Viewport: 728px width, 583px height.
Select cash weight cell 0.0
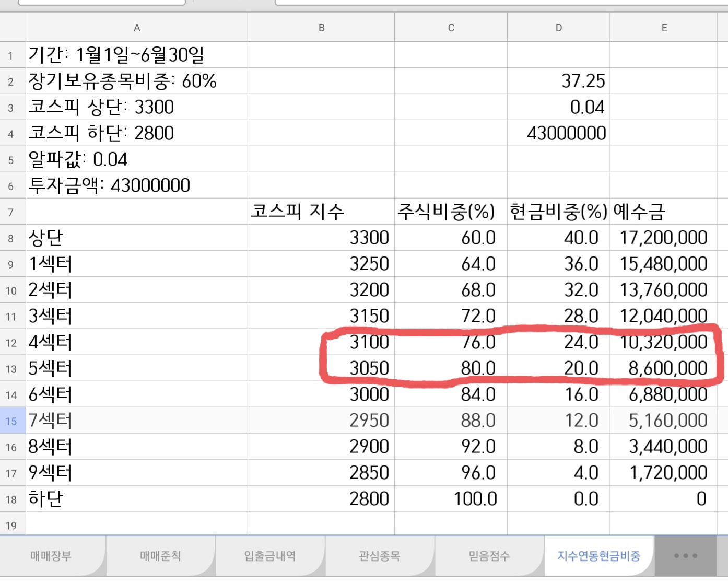[559, 499]
